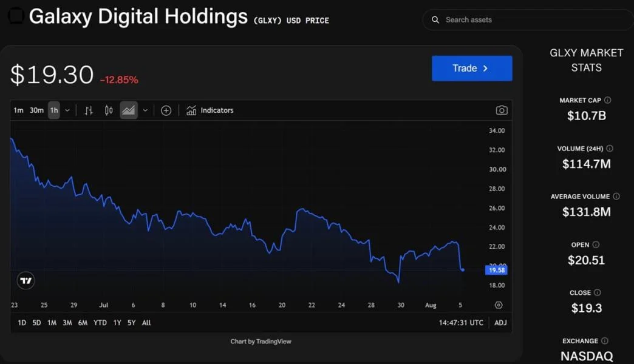Set range to 5Y

click(x=131, y=323)
